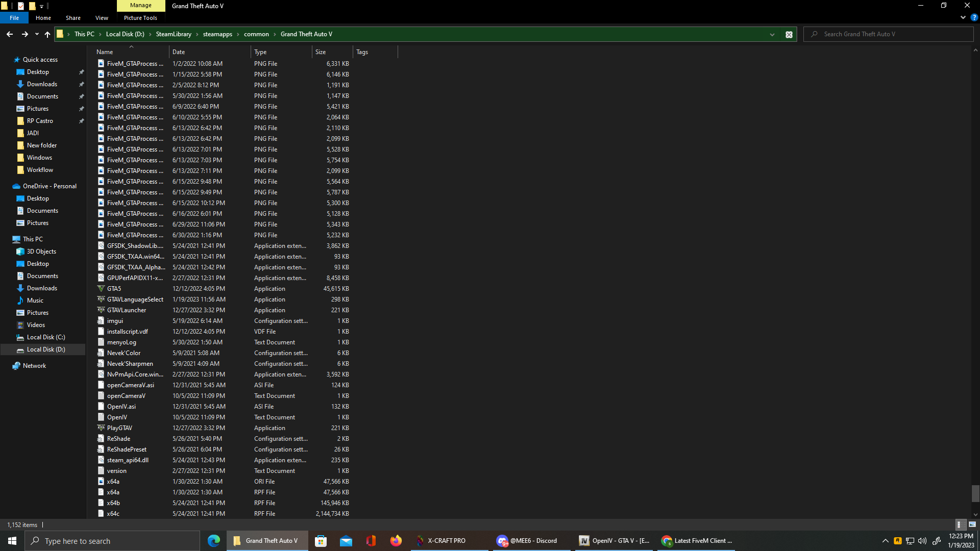
Task: Click the vertical scrollbar thumb
Action: pos(975,493)
